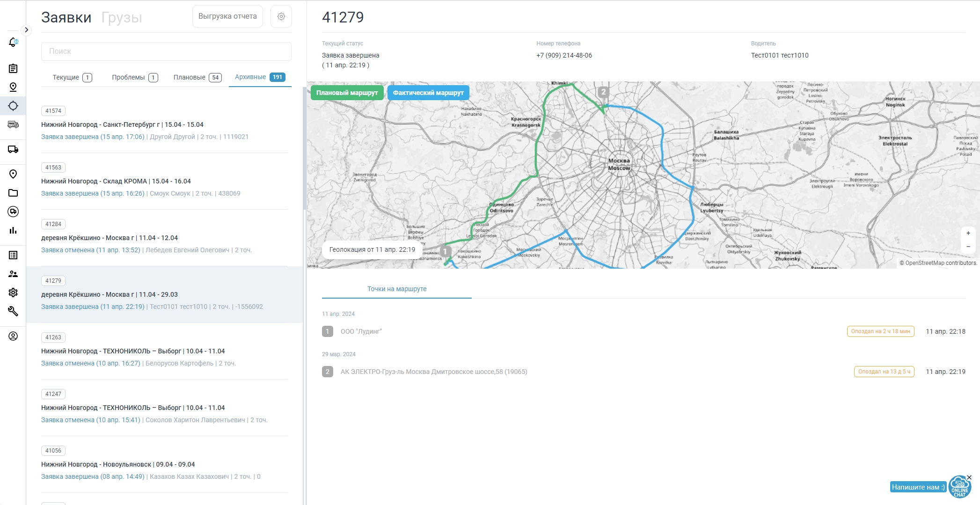Switch to the Проблемы tab
Viewport: 980px width, 505px height.
(135, 77)
